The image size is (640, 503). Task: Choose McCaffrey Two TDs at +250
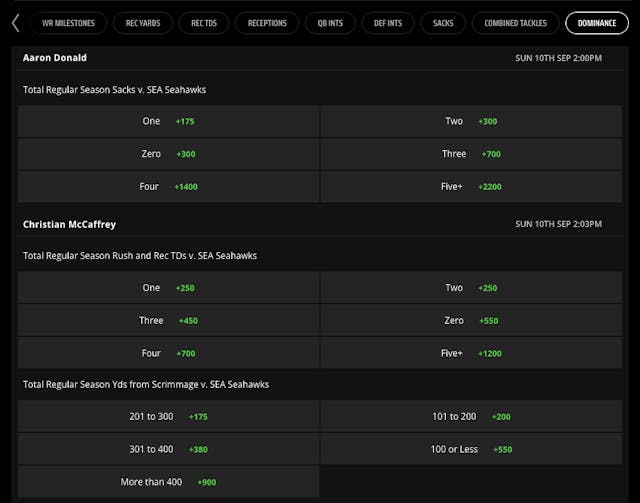(x=471, y=288)
